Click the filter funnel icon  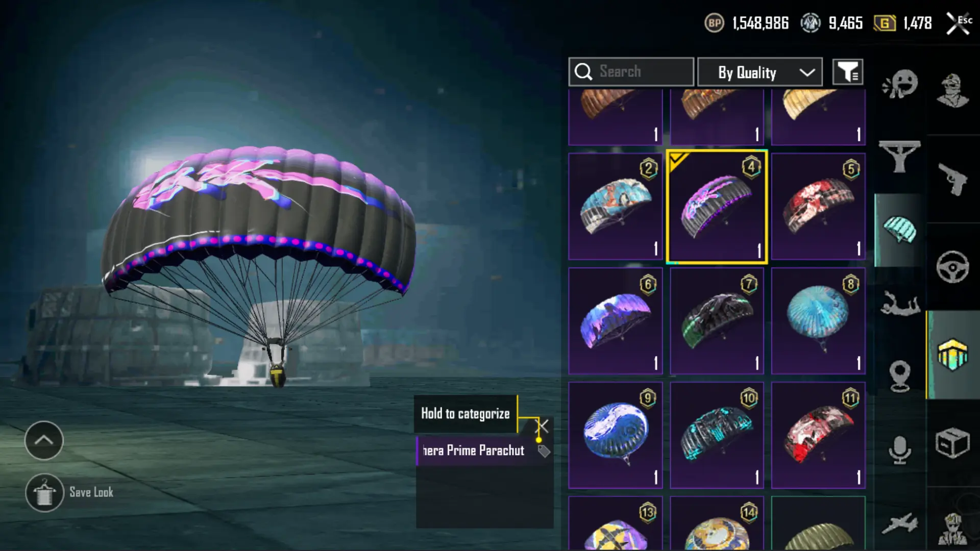(x=848, y=72)
